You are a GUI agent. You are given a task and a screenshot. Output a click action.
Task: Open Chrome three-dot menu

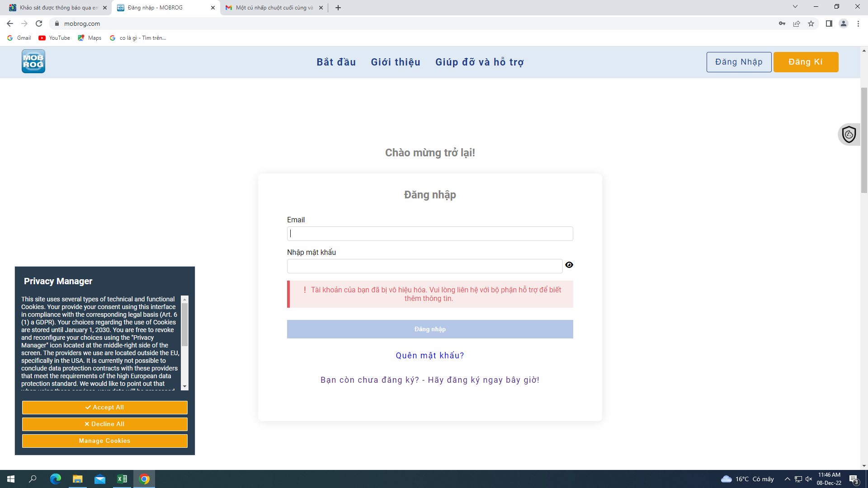pyautogui.click(x=858, y=23)
